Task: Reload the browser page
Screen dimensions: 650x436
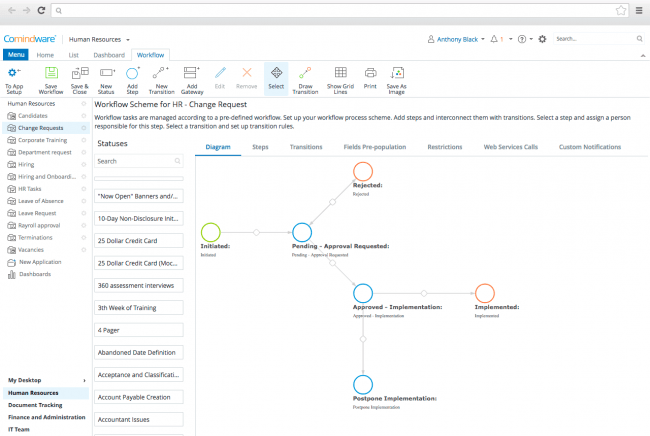Action: coord(41,10)
